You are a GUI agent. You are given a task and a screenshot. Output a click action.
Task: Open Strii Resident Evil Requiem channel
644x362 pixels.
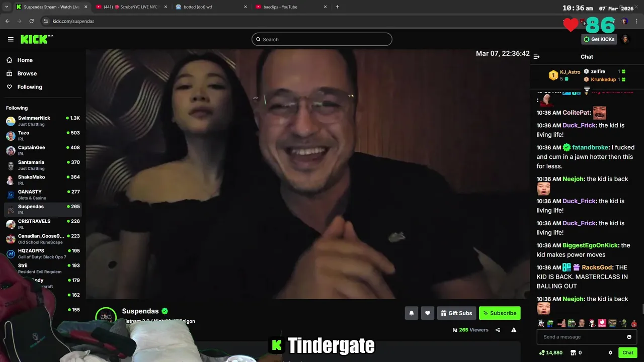43,268
